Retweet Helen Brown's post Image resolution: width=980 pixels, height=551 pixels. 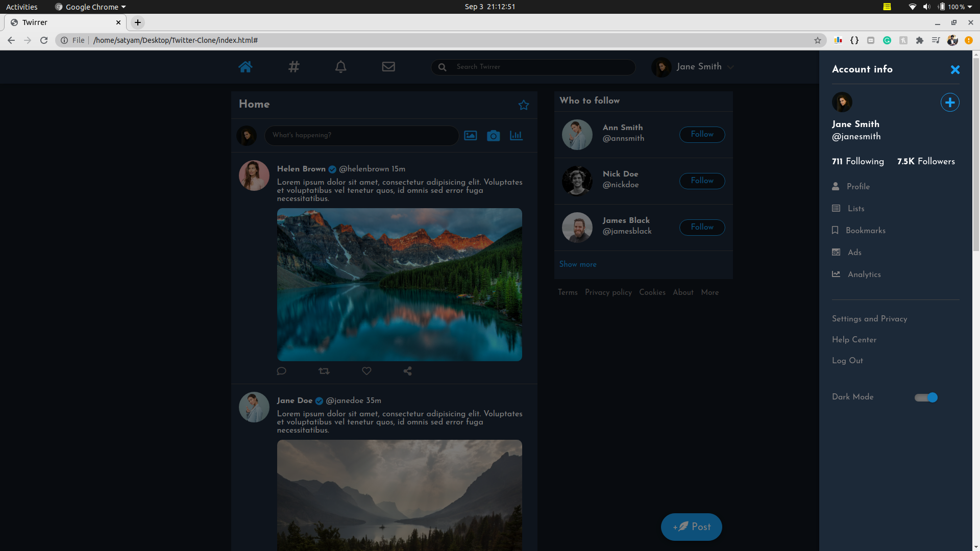click(324, 371)
